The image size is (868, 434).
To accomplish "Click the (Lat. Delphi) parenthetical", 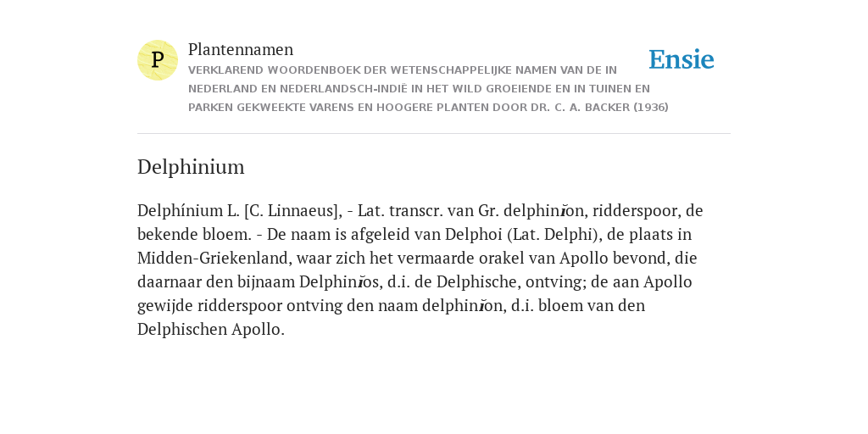I will (x=554, y=235).
